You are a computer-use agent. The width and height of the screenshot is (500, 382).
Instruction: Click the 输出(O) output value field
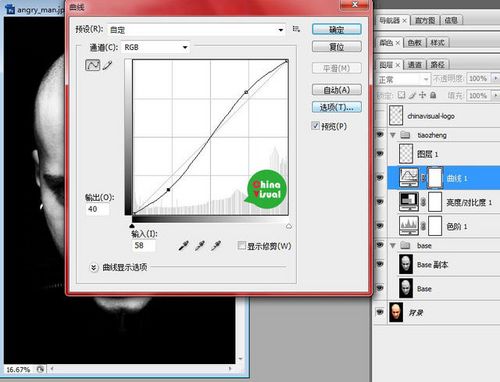click(97, 209)
